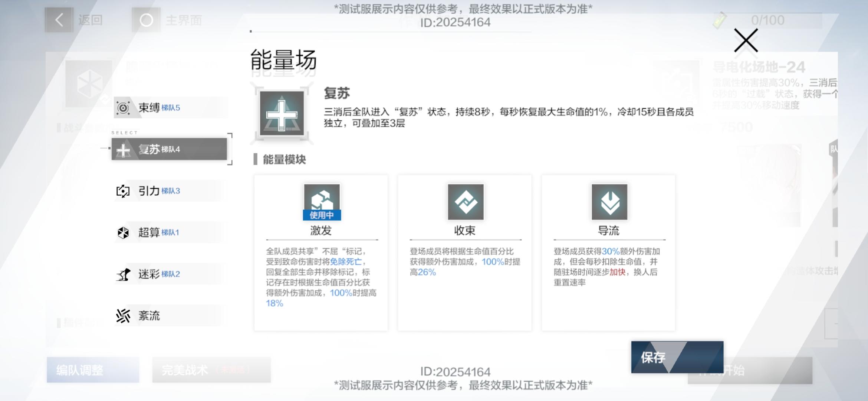Select the 激发 module card description
The width and height of the screenshot is (868, 401).
[321, 277]
